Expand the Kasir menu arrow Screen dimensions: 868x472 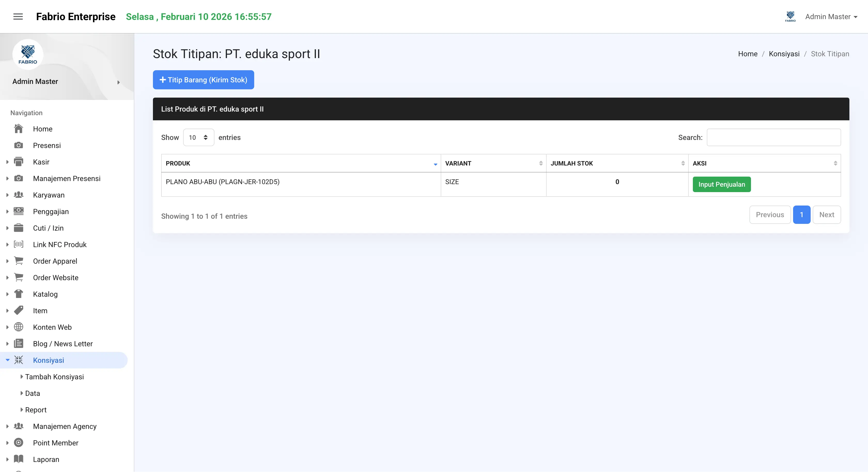(x=7, y=162)
